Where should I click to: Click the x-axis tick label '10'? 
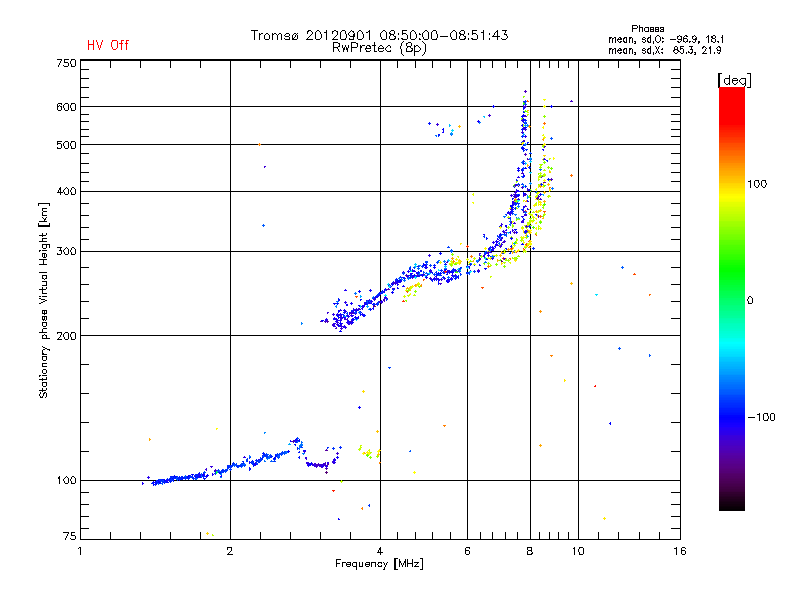(578, 551)
